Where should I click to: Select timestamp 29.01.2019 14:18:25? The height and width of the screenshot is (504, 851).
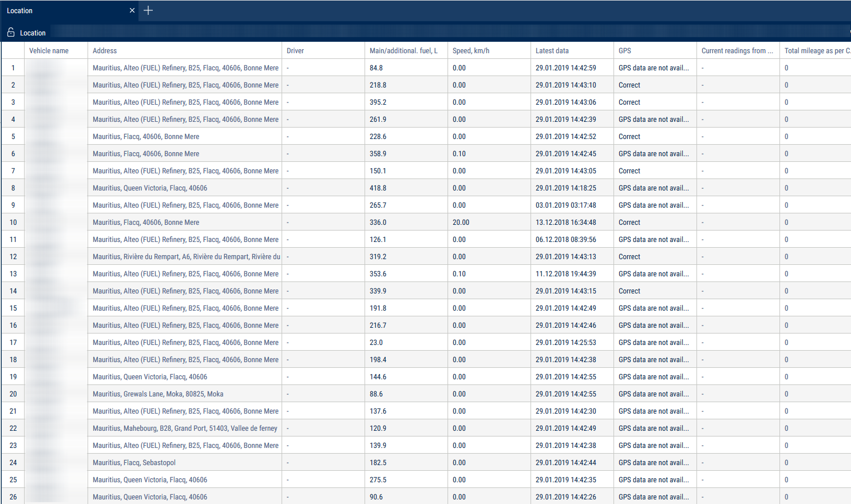click(566, 188)
